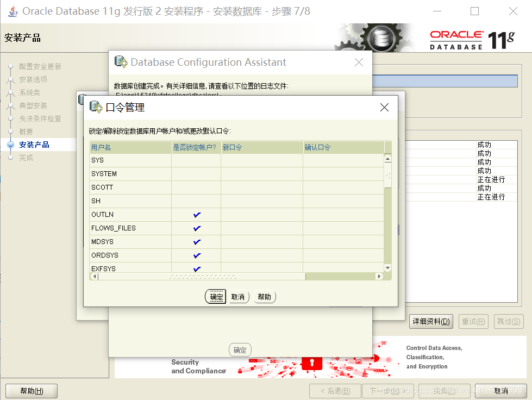Click the horizontal scrollbar thumb in user table

[202, 277]
